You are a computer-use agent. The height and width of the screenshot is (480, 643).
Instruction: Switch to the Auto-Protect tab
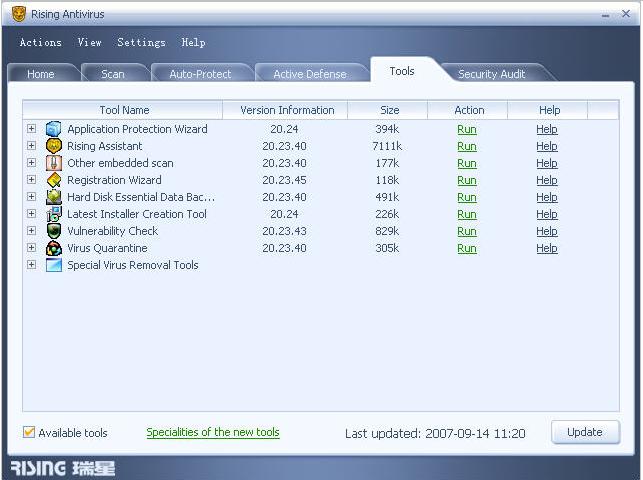point(200,74)
